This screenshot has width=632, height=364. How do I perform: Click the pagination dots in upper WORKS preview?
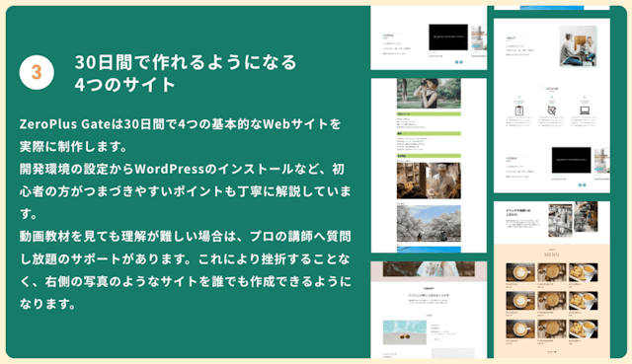coord(459,62)
